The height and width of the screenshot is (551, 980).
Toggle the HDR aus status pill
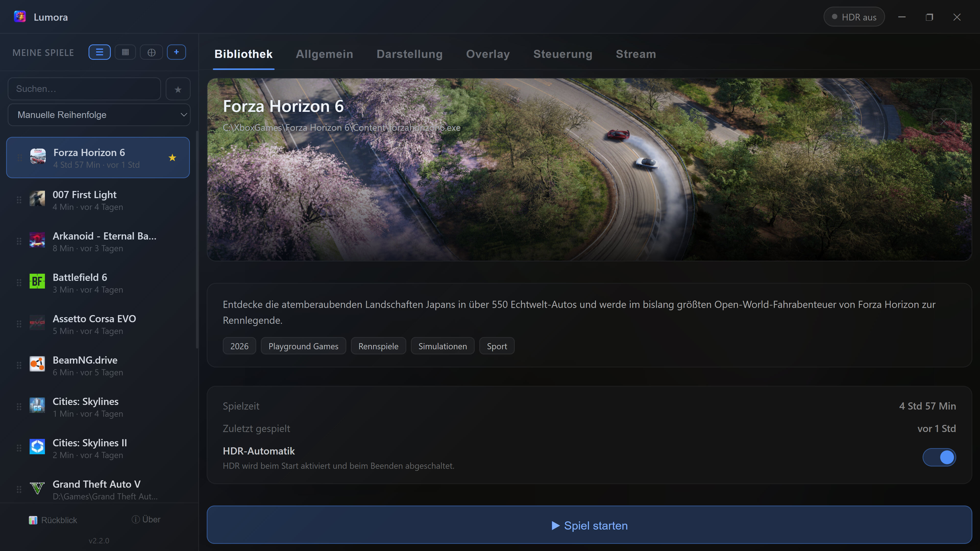pyautogui.click(x=854, y=17)
